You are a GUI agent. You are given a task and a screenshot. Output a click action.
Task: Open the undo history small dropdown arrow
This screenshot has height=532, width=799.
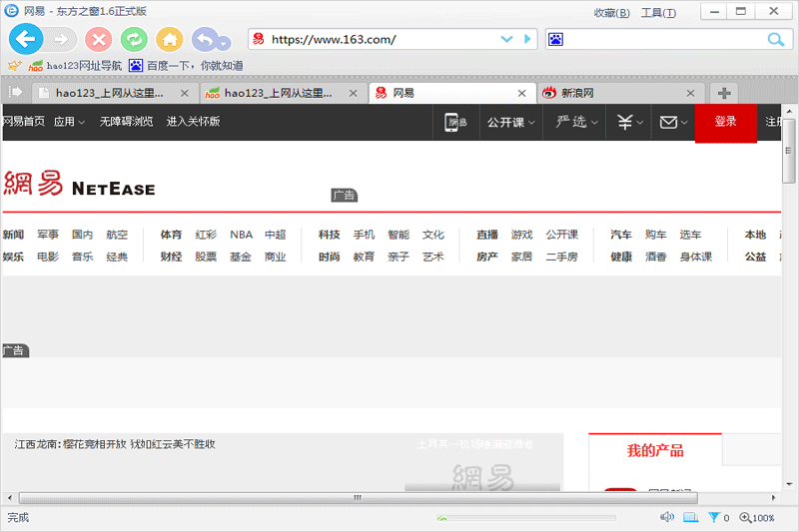224,44
